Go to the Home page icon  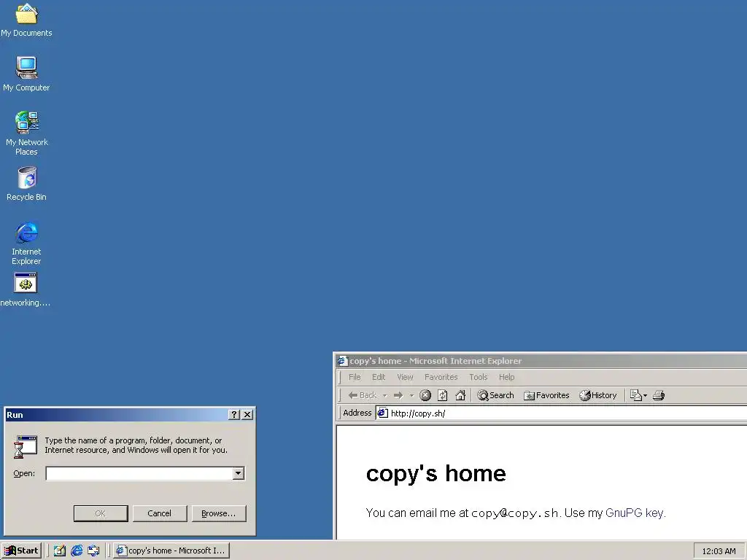460,395
